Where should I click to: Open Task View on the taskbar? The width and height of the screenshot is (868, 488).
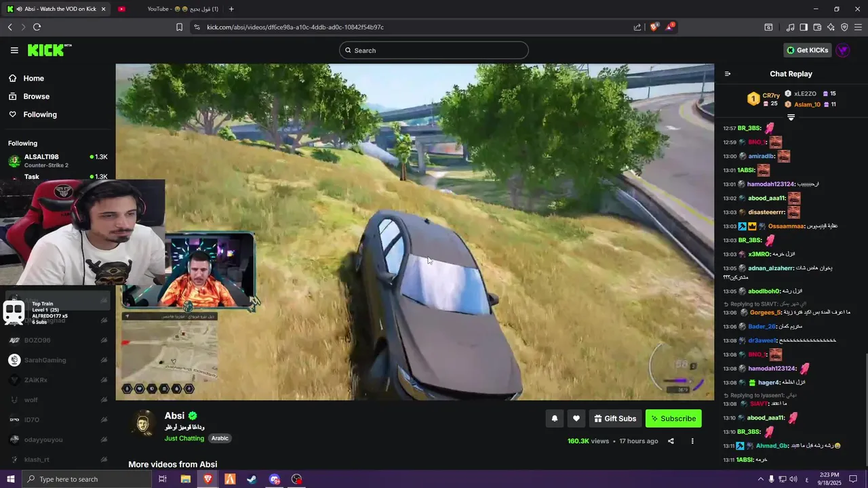(x=163, y=479)
